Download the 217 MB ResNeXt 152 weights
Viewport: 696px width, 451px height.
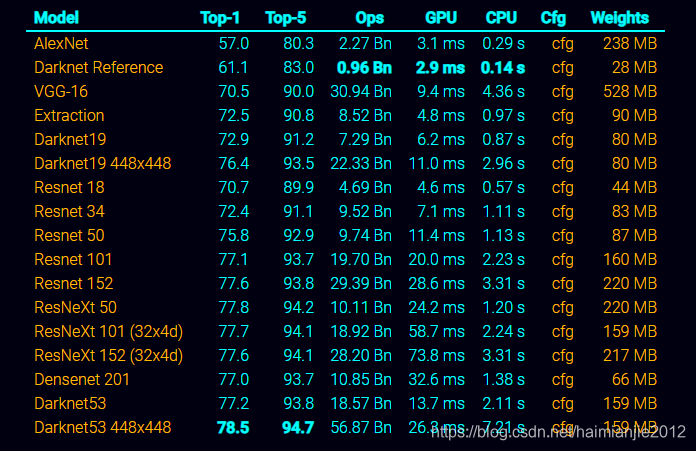630,355
